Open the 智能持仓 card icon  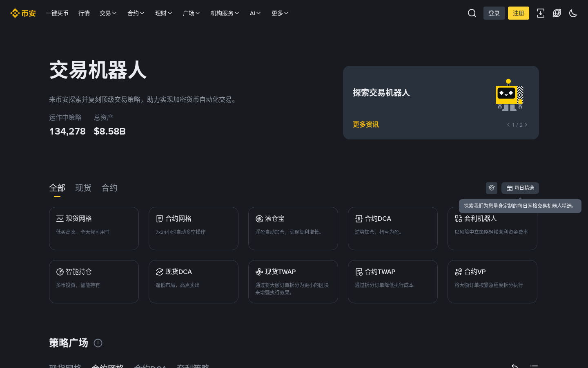coord(60,272)
